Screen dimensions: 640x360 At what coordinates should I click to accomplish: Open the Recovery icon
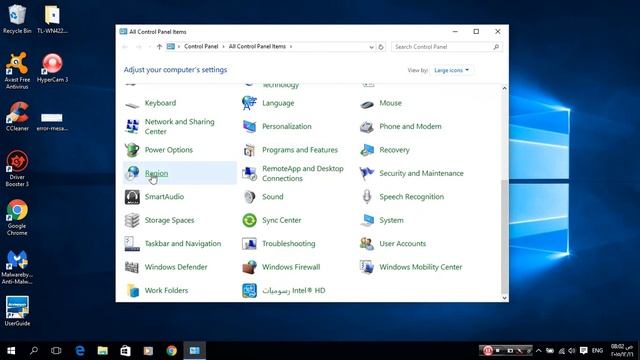click(367, 150)
